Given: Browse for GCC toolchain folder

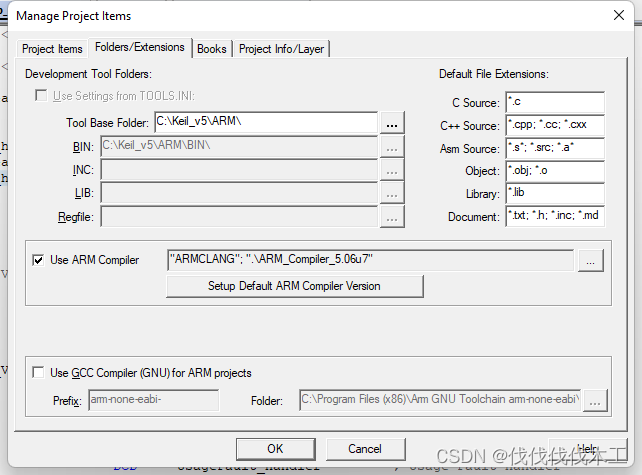Looking at the screenshot, I should 595,400.
